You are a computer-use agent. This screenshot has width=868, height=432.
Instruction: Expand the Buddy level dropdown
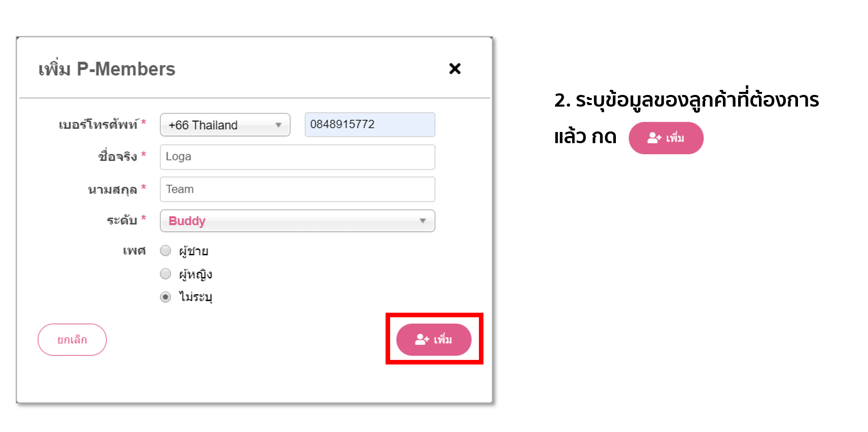(297, 221)
